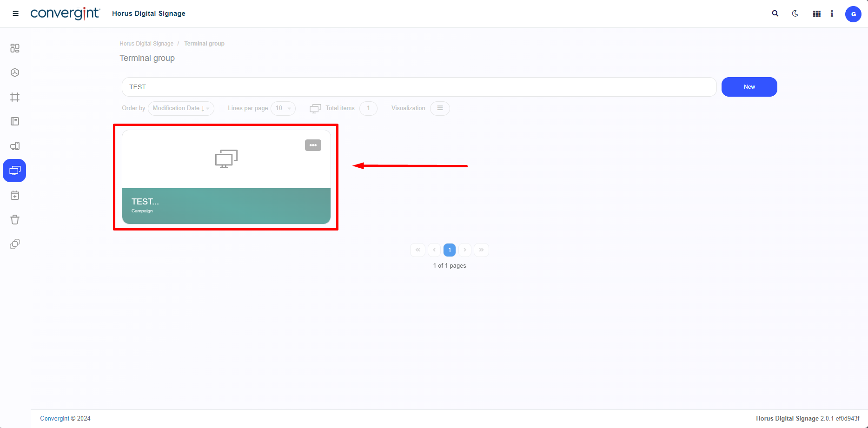
Task: Open the calendar schedule sidebar icon
Action: pos(15,195)
